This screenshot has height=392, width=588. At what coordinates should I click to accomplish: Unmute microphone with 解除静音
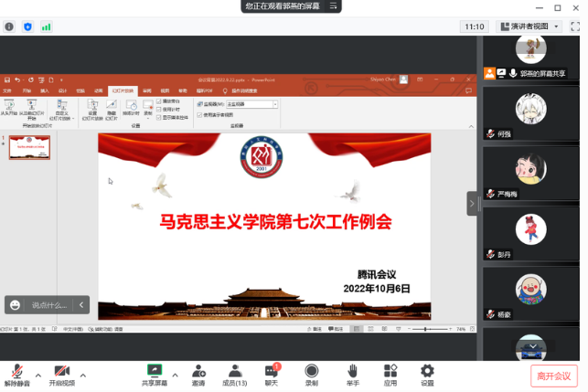[16, 375]
